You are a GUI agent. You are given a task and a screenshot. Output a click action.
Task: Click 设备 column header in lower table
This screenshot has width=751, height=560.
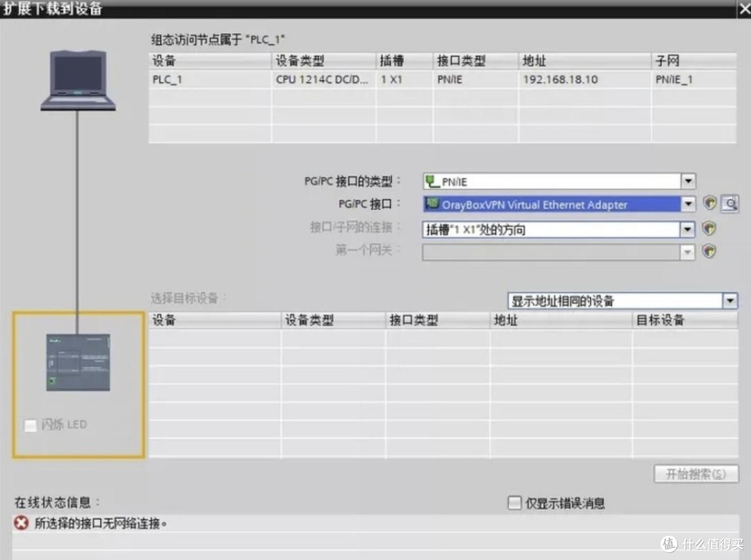point(215,320)
